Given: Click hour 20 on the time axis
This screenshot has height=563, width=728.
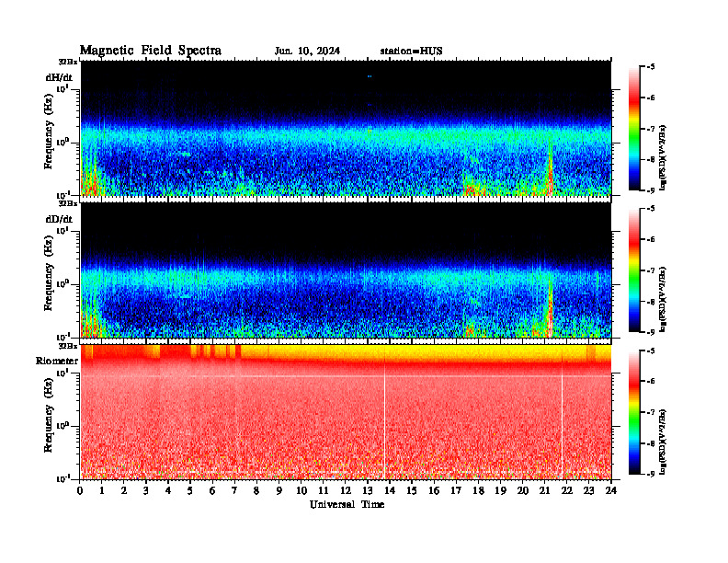Looking at the screenshot, I should tap(522, 491).
